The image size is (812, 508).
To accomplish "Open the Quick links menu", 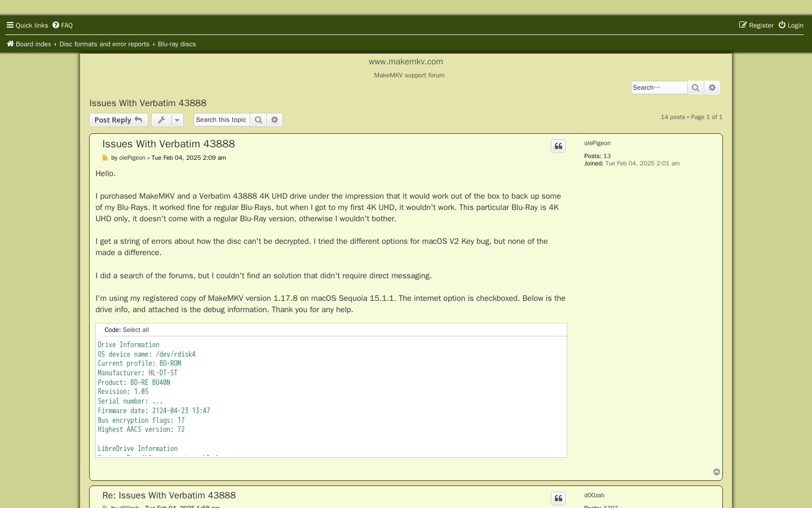I will [27, 25].
